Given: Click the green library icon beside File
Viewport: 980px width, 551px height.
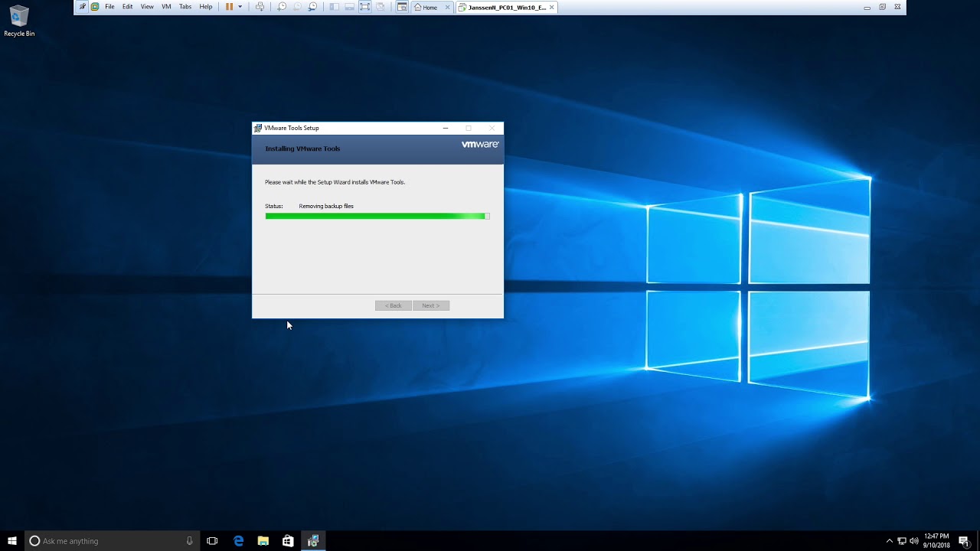Looking at the screenshot, I should [x=95, y=7].
